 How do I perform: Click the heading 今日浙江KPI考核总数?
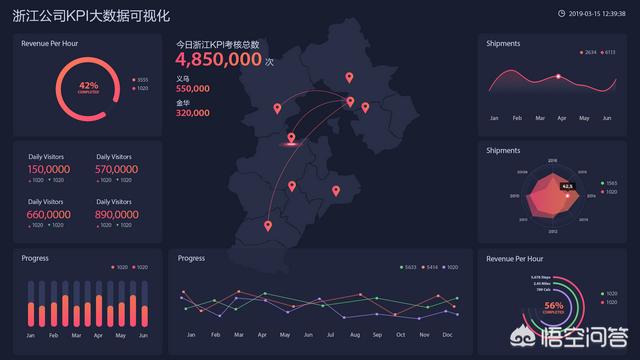[218, 44]
